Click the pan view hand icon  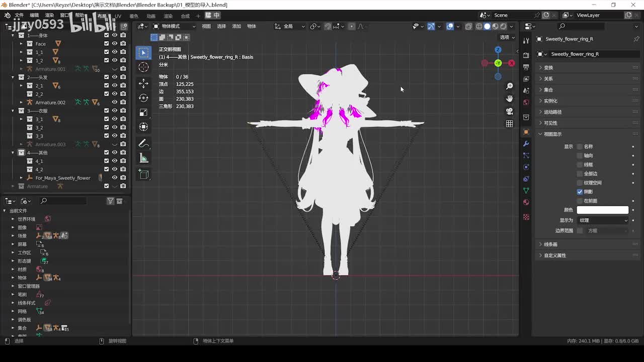(x=510, y=99)
